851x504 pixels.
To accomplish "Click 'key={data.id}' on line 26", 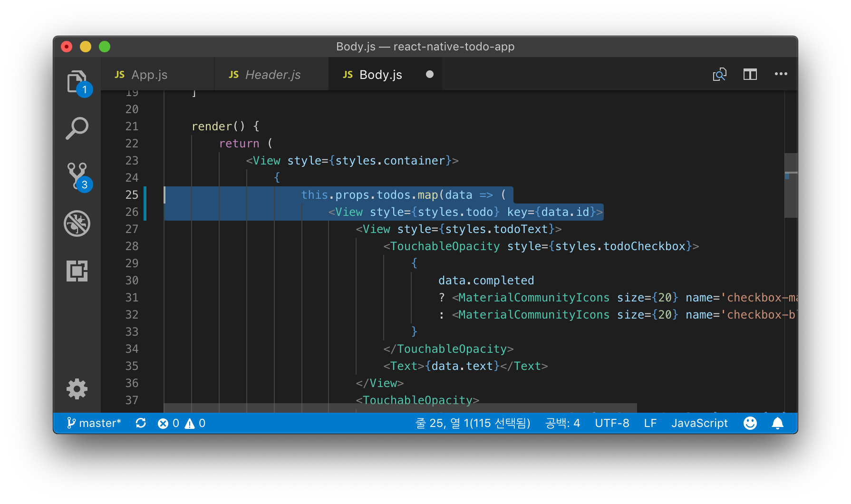I will (551, 212).
